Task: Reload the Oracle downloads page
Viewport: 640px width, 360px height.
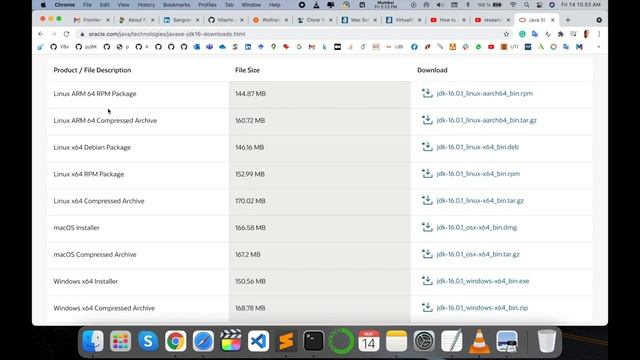Action: pos(67,34)
